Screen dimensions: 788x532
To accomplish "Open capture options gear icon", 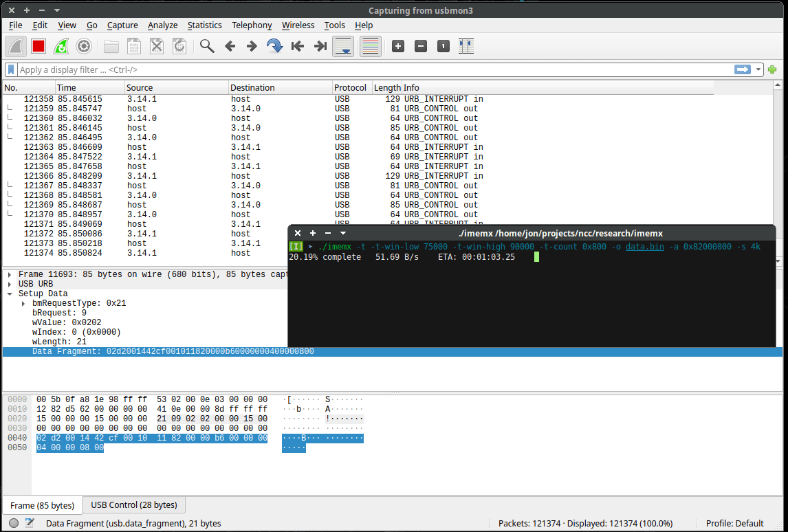I will (x=84, y=47).
